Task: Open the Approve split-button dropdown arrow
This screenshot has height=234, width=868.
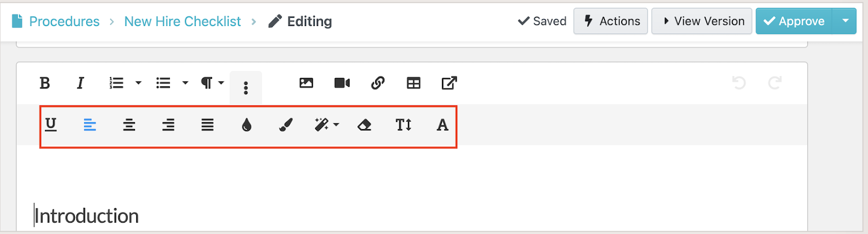Action: coord(845,21)
